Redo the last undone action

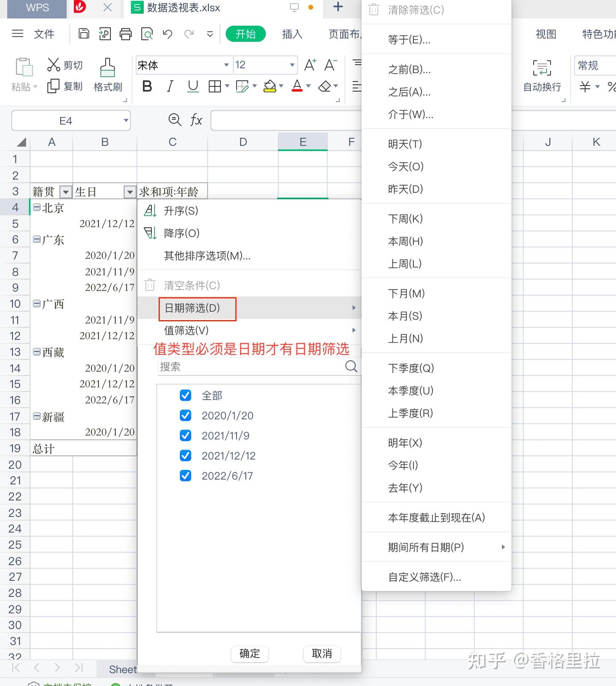pos(189,33)
